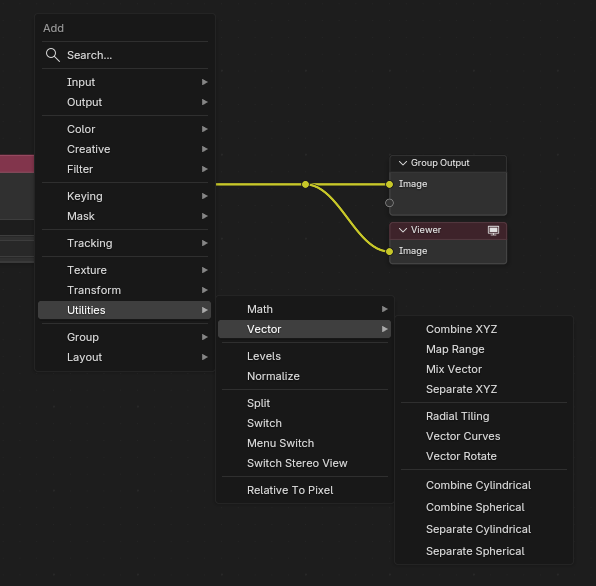Open the Filter submenu
596x586 pixels.
(125, 169)
